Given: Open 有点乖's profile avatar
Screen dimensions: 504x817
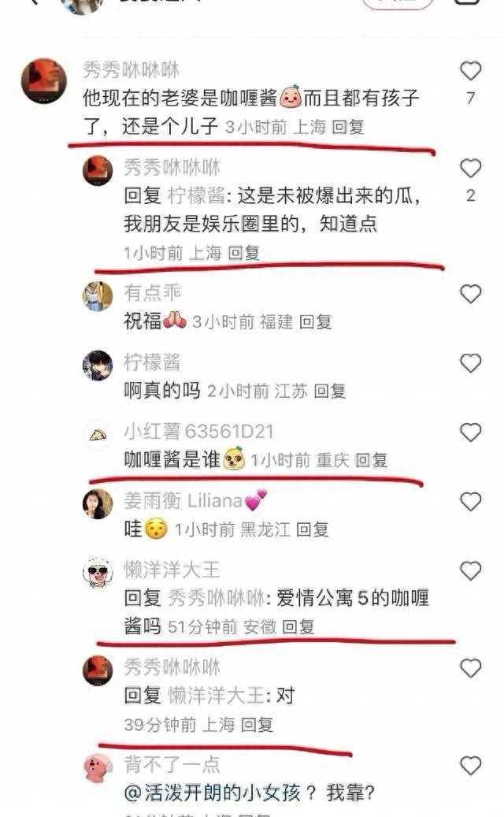Looking at the screenshot, I should coord(98,296).
